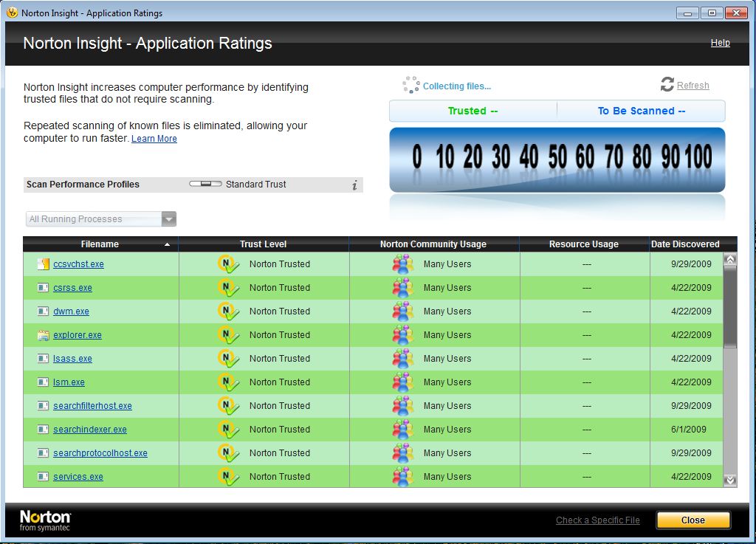
Task: Click community users icon for searchindexer.exe
Action: (x=402, y=430)
